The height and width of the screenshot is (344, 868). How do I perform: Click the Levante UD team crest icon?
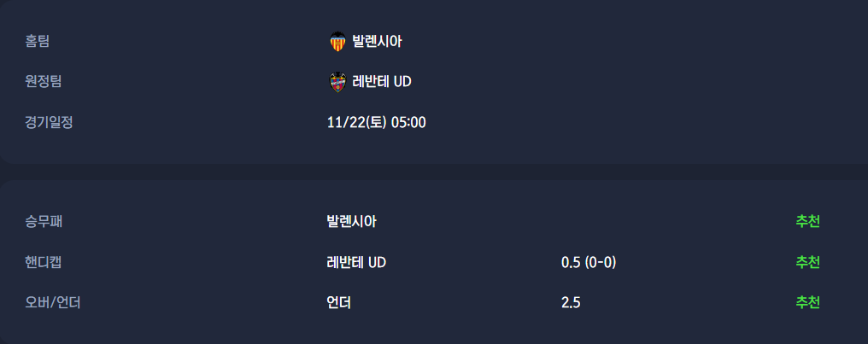click(337, 82)
